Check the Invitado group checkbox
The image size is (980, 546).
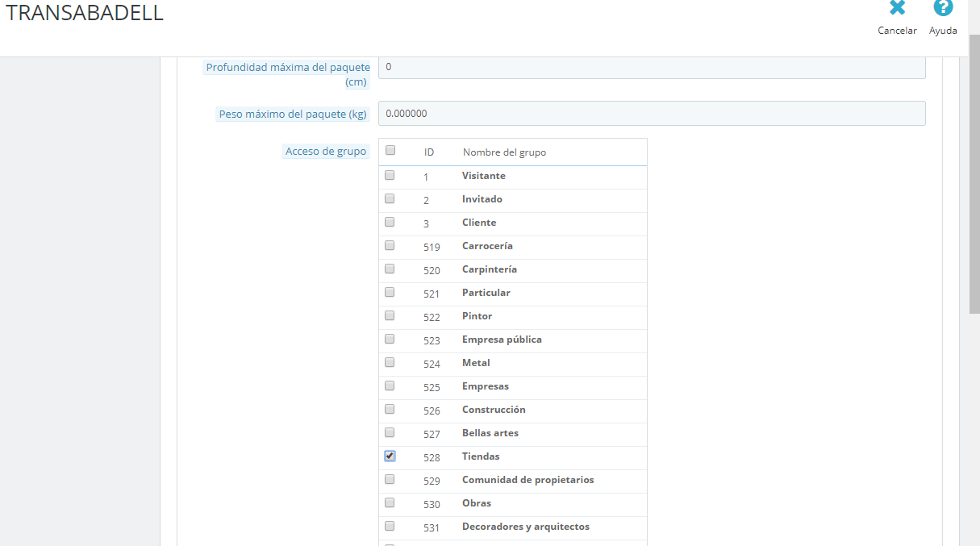390,198
